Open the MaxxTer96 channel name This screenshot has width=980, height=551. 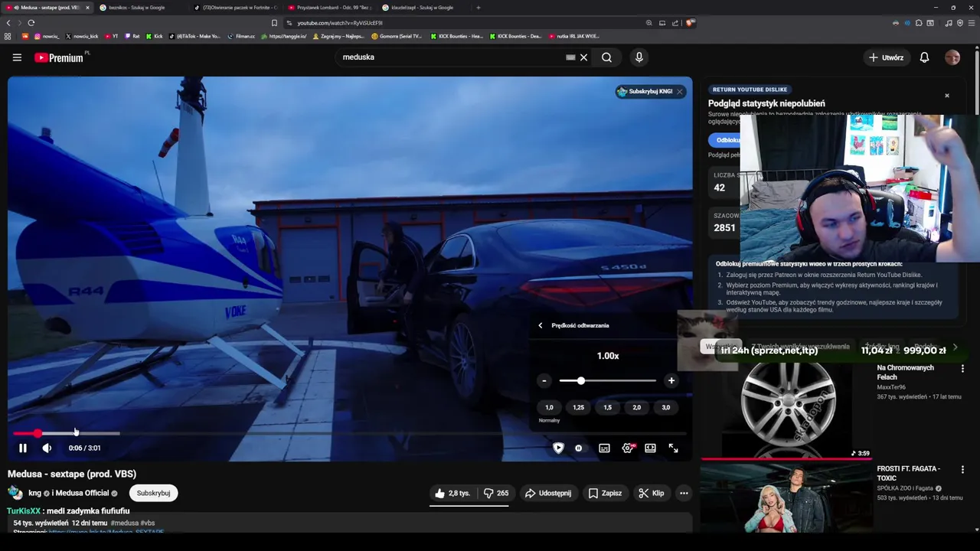coord(891,387)
